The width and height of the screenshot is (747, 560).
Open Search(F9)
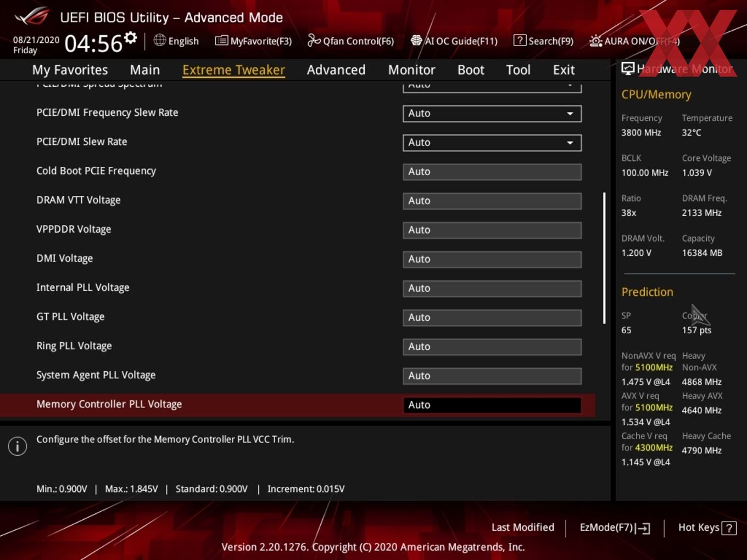pyautogui.click(x=543, y=41)
